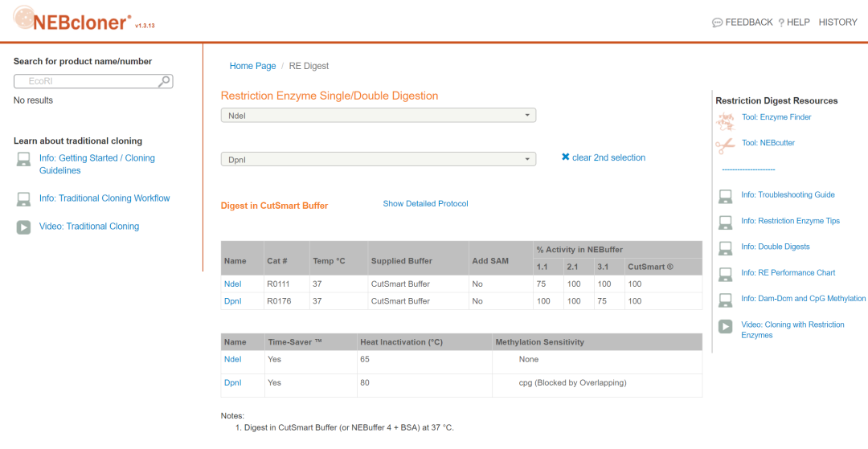
Task: Click DpnI link in the Time-Saver table
Action: (x=232, y=382)
